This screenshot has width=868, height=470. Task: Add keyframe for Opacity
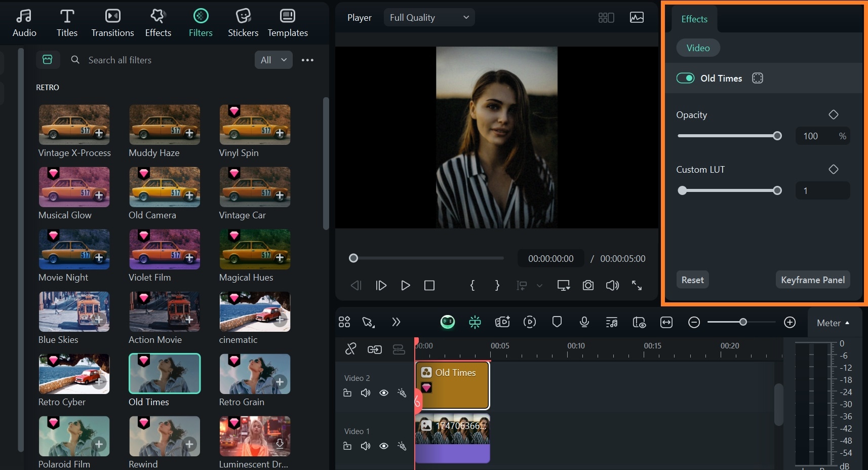click(833, 114)
